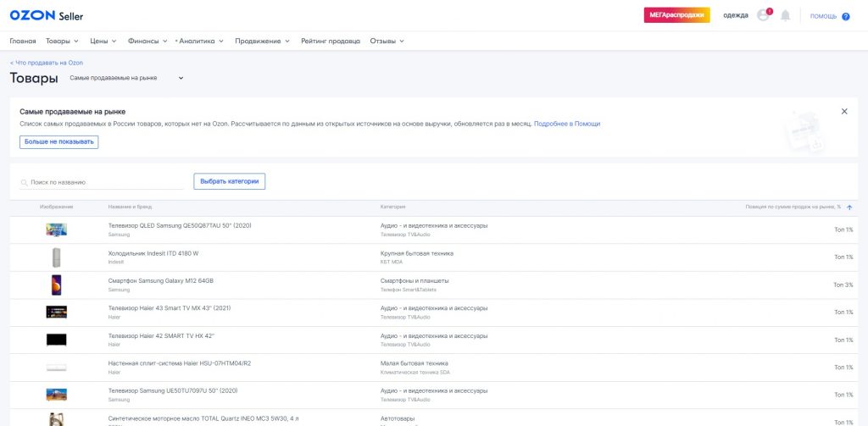The image size is (868, 426).
Task: Expand the Продвижение menu
Action: pos(262,41)
